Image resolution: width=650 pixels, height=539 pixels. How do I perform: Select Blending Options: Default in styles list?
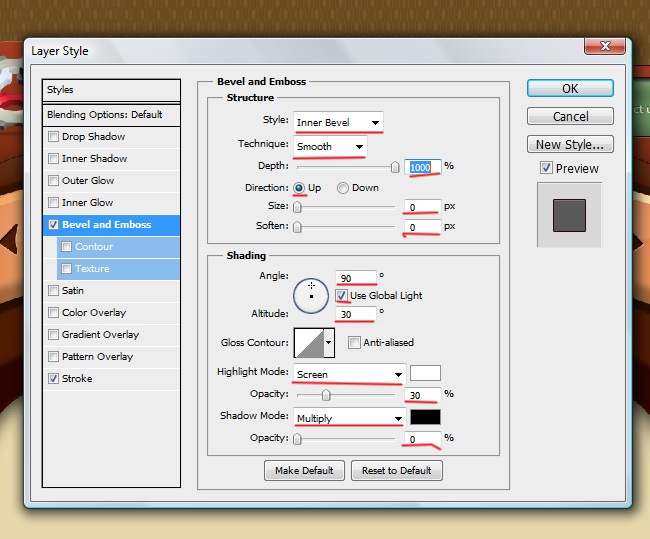point(104,114)
